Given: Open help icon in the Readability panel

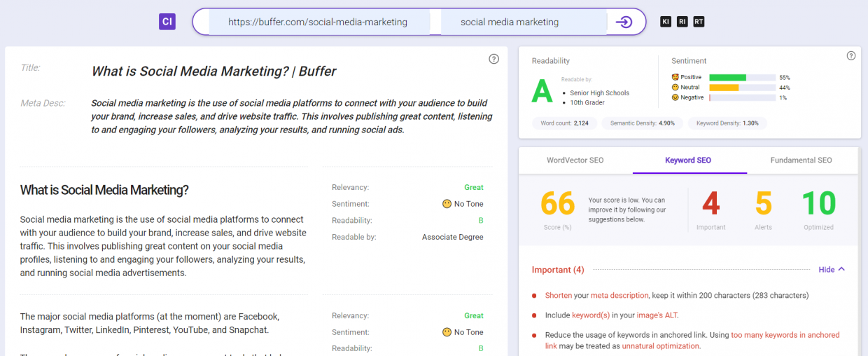Looking at the screenshot, I should (851, 56).
